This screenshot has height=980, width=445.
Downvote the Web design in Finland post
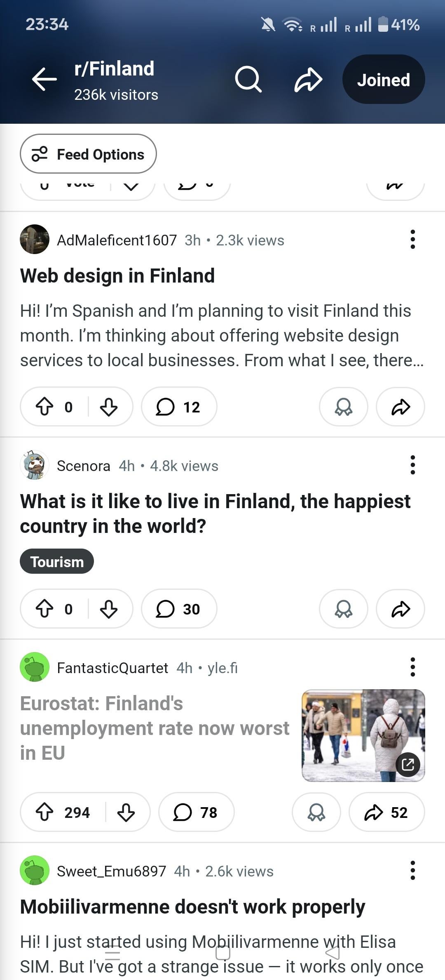(109, 407)
